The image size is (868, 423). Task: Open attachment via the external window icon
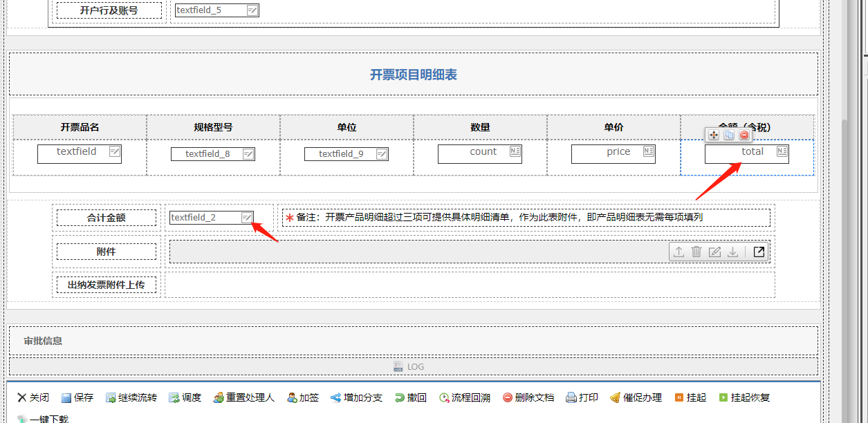tap(759, 252)
